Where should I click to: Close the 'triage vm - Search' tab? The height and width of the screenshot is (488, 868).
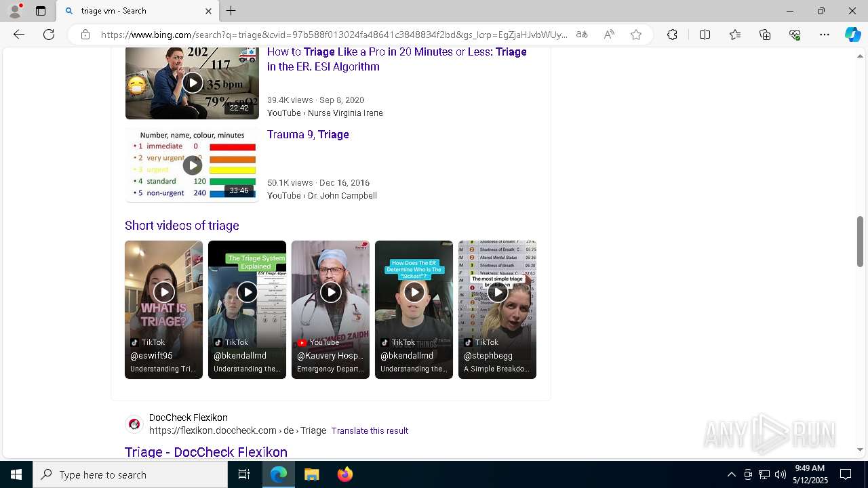tap(208, 11)
